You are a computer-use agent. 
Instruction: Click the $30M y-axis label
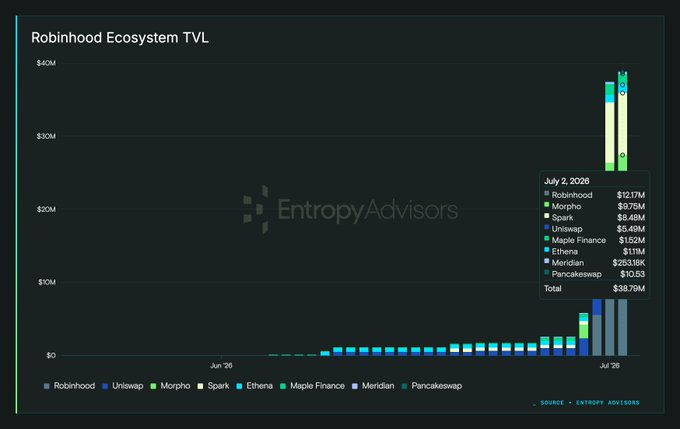pos(46,136)
